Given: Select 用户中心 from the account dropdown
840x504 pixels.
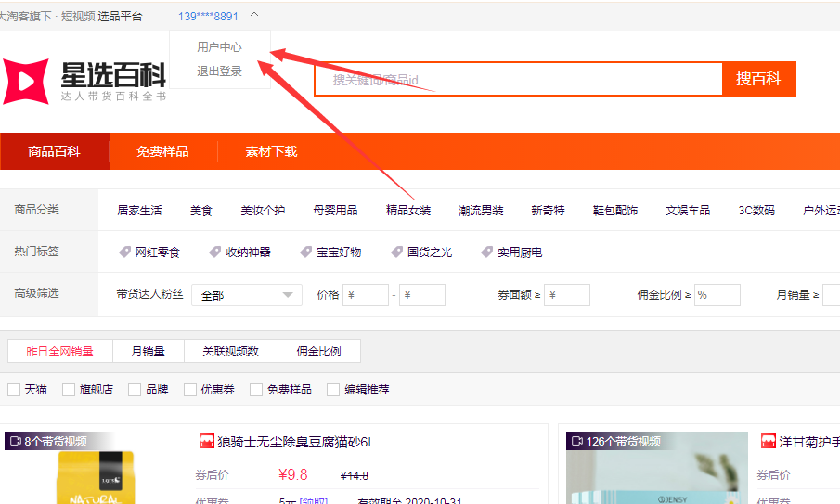Looking at the screenshot, I should click(x=219, y=47).
